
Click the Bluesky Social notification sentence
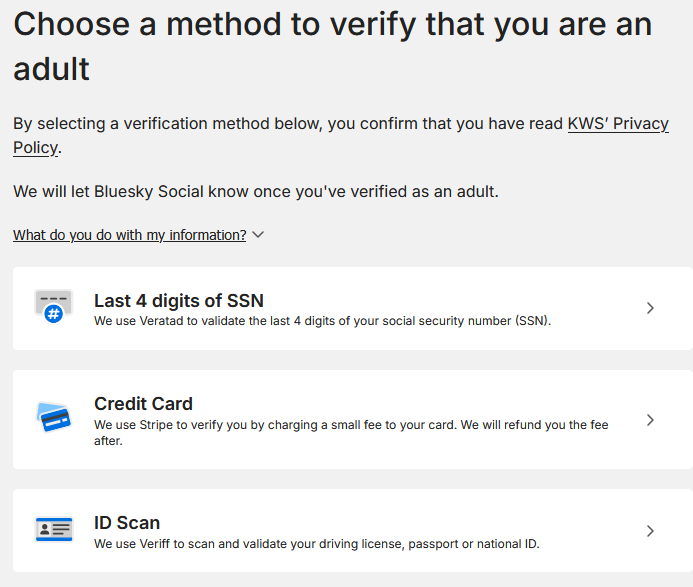coord(255,191)
